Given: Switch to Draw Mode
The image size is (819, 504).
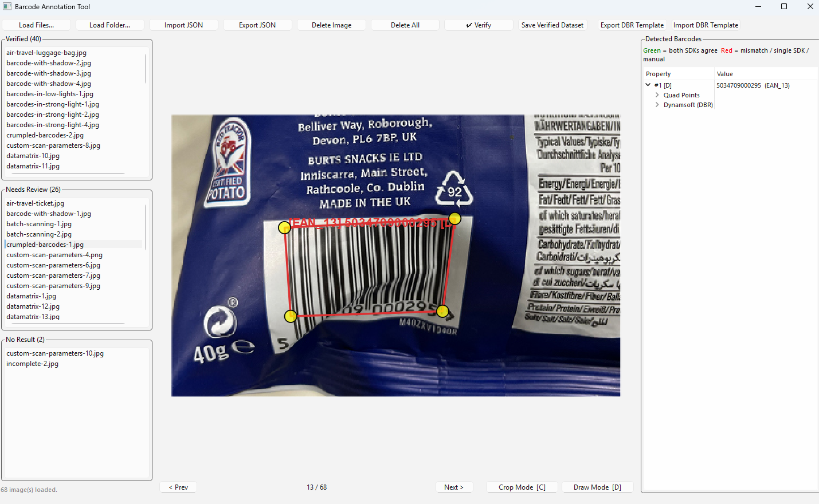Looking at the screenshot, I should 597,487.
